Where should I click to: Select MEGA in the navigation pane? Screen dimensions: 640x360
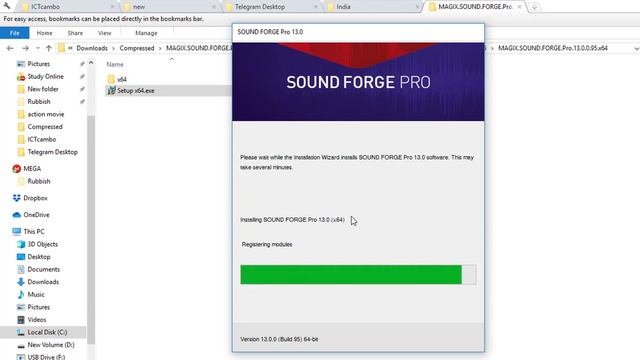click(32, 169)
